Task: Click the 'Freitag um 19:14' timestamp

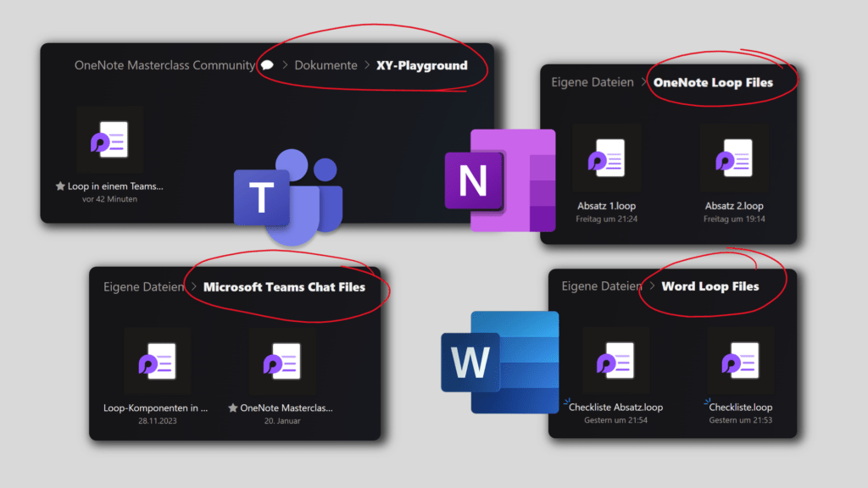Action: click(x=734, y=219)
